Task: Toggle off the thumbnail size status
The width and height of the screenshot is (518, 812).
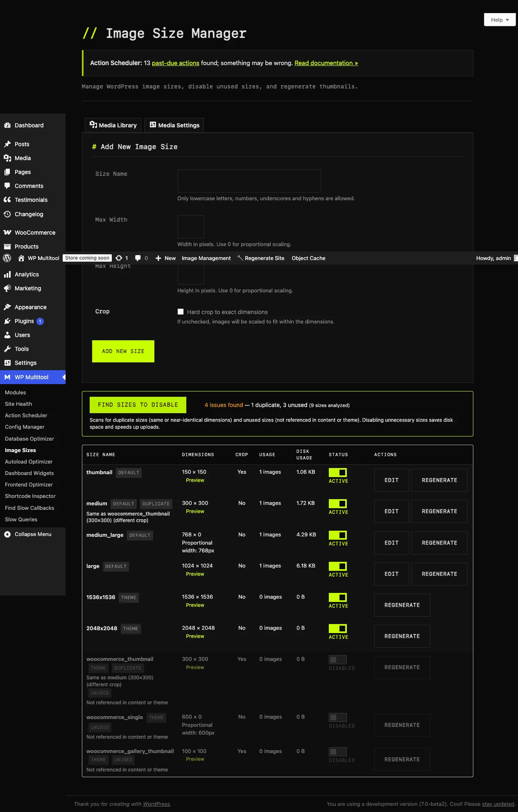Action: 338,473
